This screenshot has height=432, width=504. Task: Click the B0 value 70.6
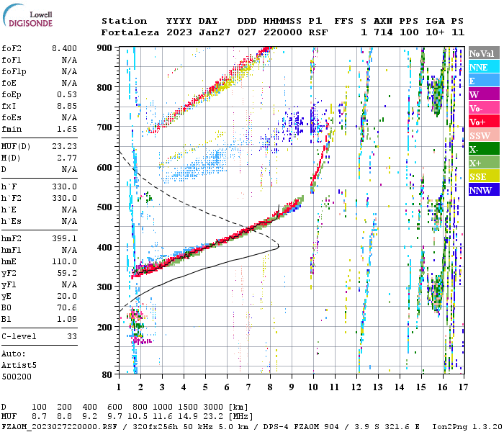[67, 307]
